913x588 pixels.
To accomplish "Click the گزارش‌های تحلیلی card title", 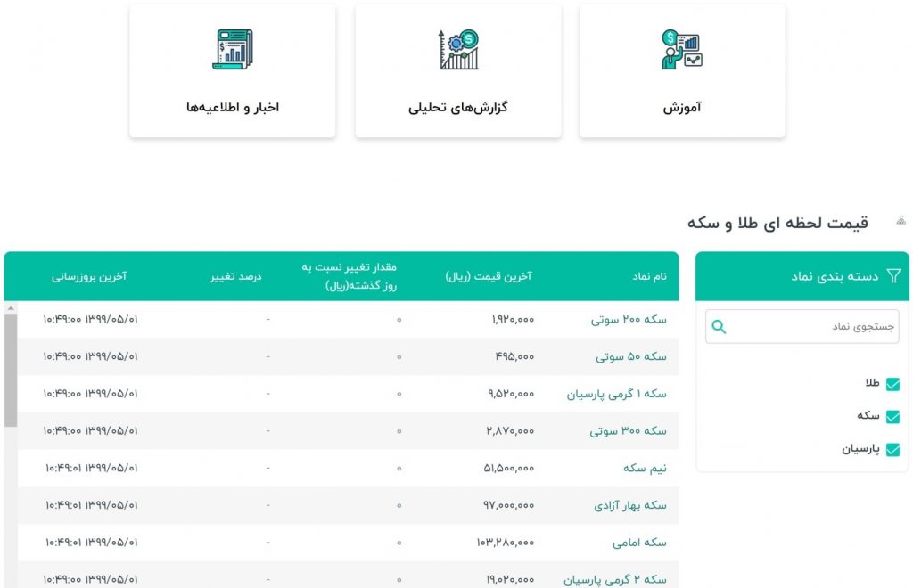I will [458, 108].
